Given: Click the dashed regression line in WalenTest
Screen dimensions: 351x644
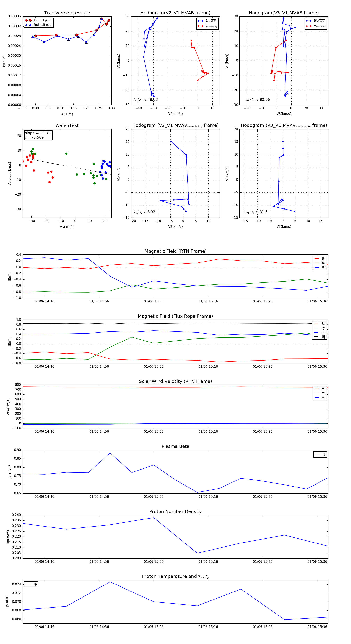Looking at the screenshot, I should [x=67, y=166].
